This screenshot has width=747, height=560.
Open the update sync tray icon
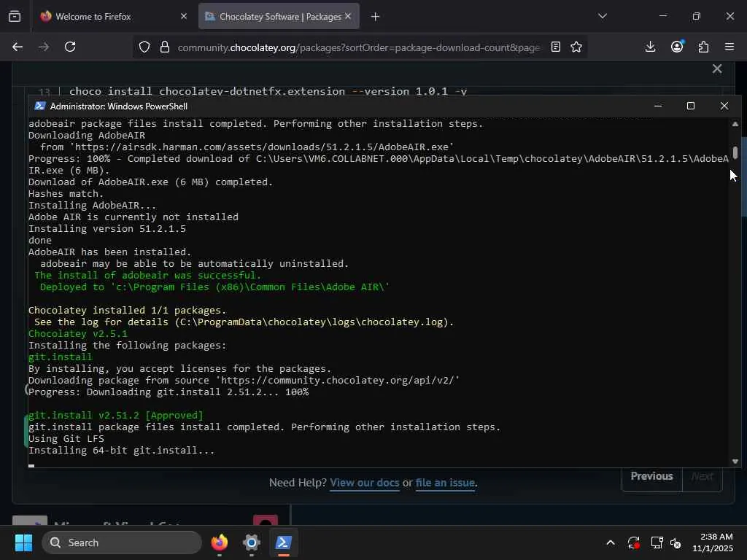click(634, 542)
